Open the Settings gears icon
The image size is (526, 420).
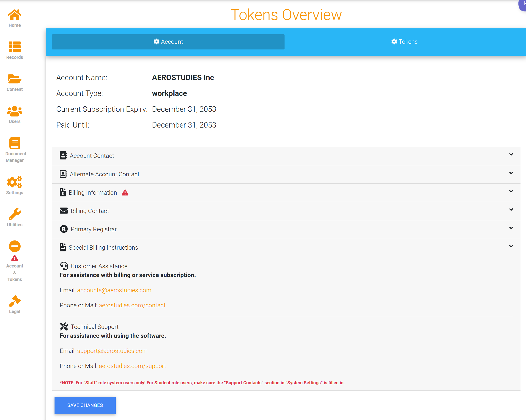15,182
